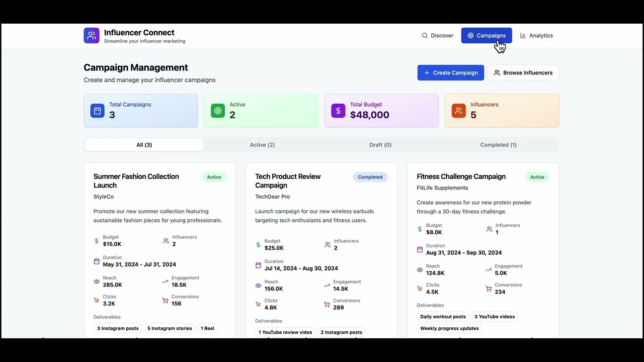Image resolution: width=644 pixels, height=362 pixels.
Task: Click clicks pointer icon in Fitness Challenge card
Action: click(x=420, y=289)
